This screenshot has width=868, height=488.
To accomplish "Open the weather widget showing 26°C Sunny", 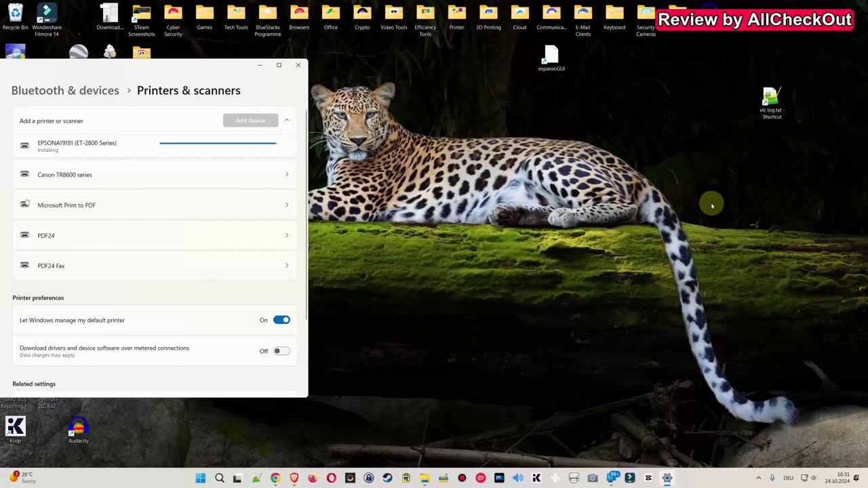I will pos(23,478).
